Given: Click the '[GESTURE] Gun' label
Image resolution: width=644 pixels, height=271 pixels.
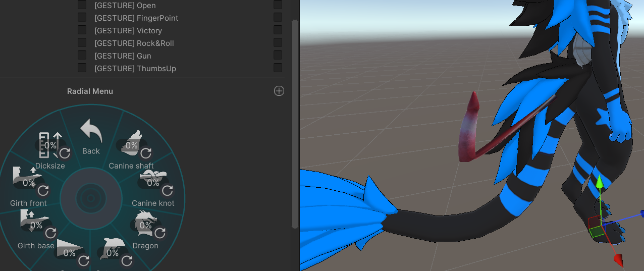Looking at the screenshot, I should point(123,56).
